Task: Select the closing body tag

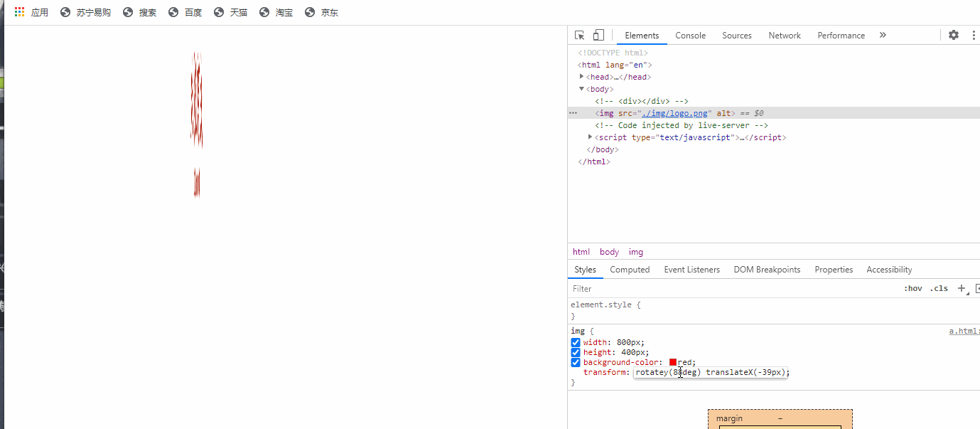Action: coord(603,149)
